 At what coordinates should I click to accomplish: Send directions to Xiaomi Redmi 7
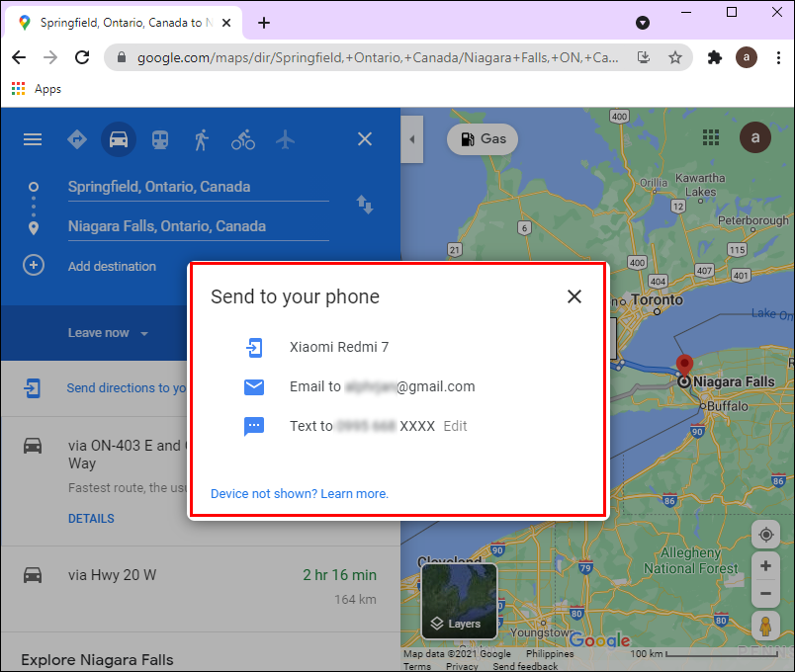point(339,347)
